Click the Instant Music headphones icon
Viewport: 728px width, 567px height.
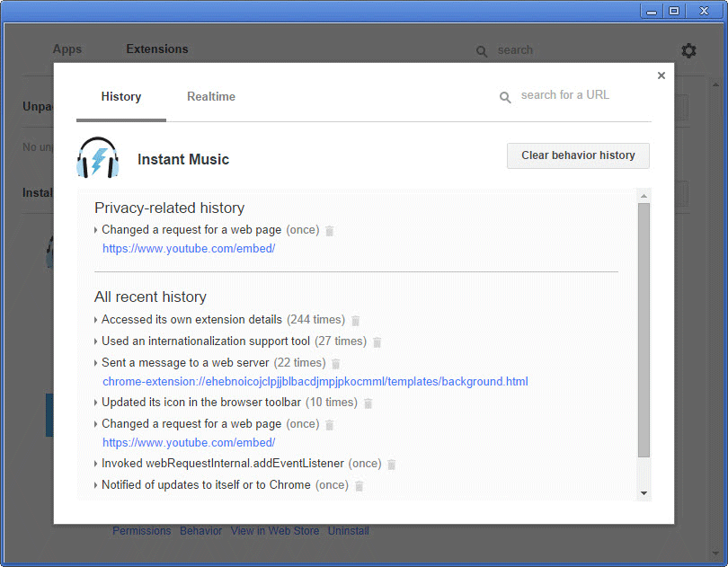pos(97,158)
